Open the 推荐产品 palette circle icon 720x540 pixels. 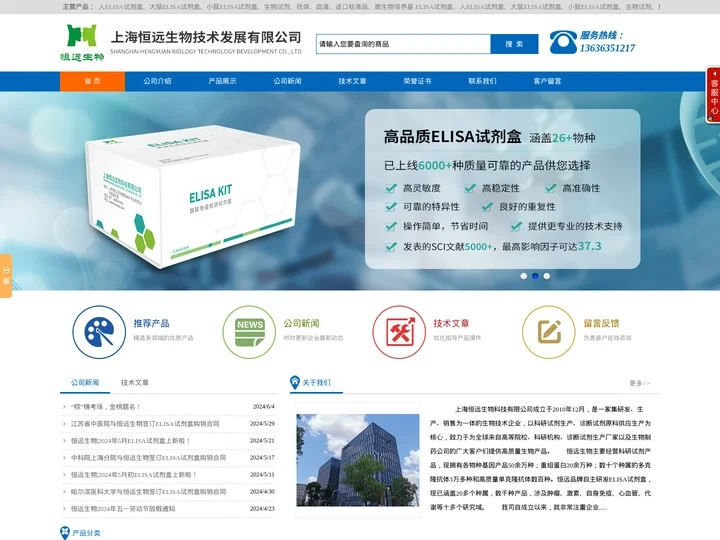[x=99, y=332]
